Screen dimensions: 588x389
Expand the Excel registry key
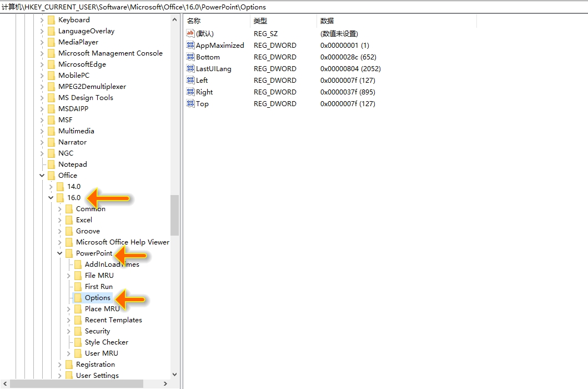click(x=59, y=220)
